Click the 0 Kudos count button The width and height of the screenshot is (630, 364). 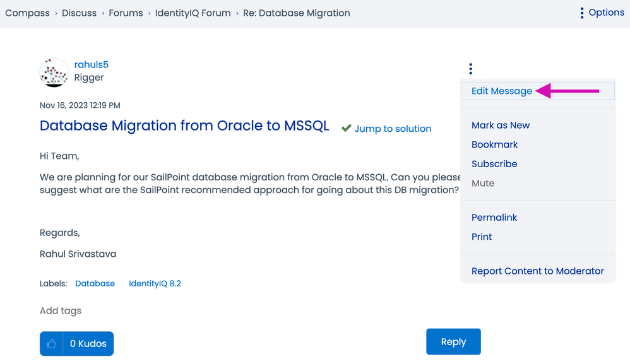tap(88, 344)
